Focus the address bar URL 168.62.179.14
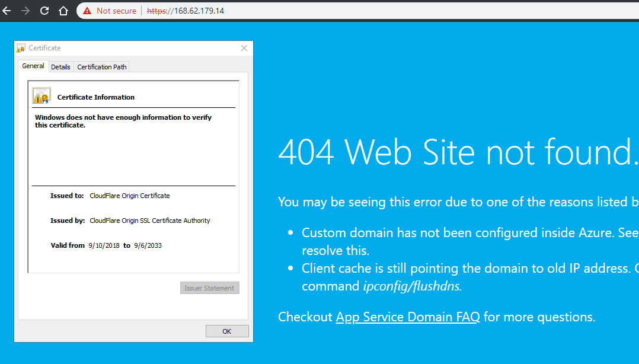639x364 pixels. (199, 11)
